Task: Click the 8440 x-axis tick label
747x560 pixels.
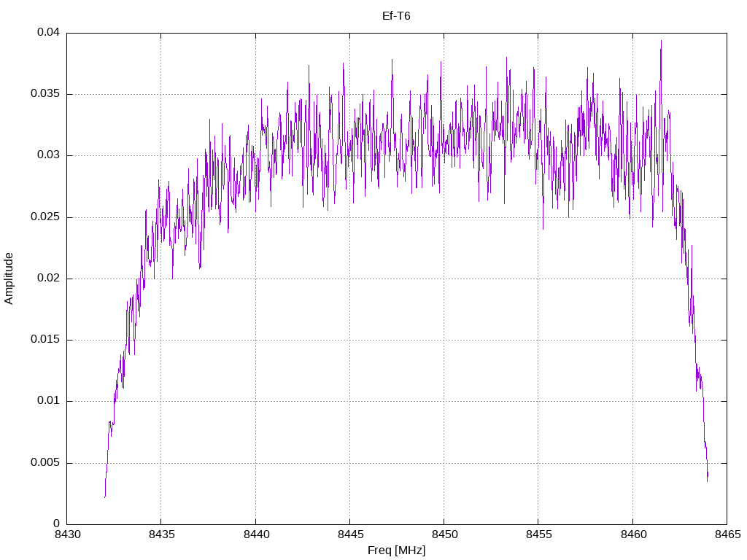Action: pos(256,534)
